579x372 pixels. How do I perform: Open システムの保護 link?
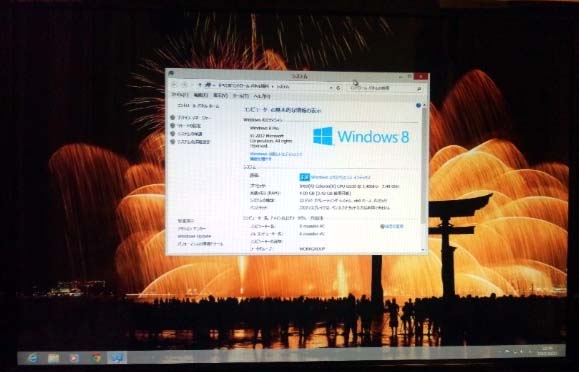click(190, 134)
